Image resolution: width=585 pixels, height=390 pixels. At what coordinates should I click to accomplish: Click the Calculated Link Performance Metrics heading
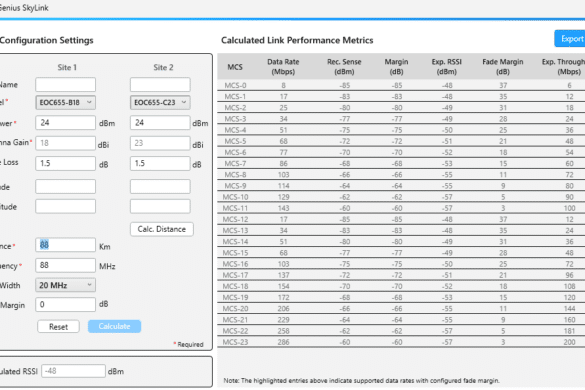point(297,40)
